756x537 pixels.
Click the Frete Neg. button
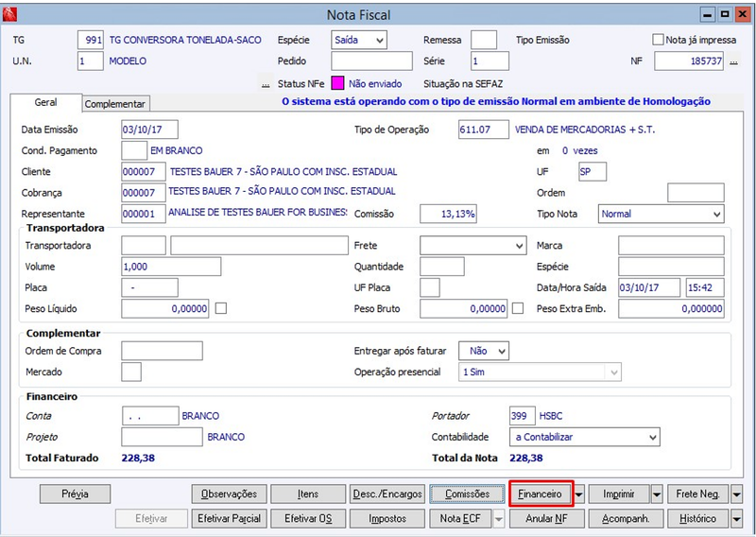698,494
